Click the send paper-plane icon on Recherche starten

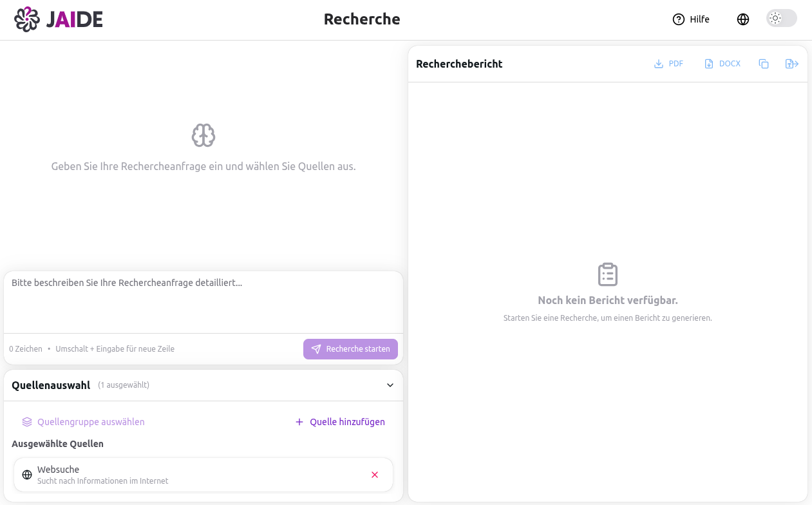316,348
